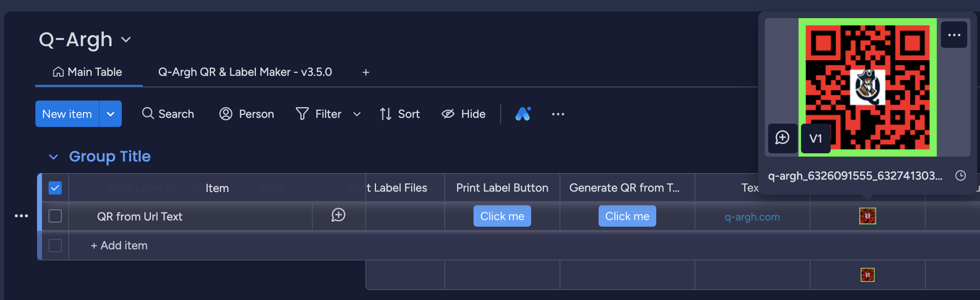
Task: Open the Filter tool
Action: (319, 114)
